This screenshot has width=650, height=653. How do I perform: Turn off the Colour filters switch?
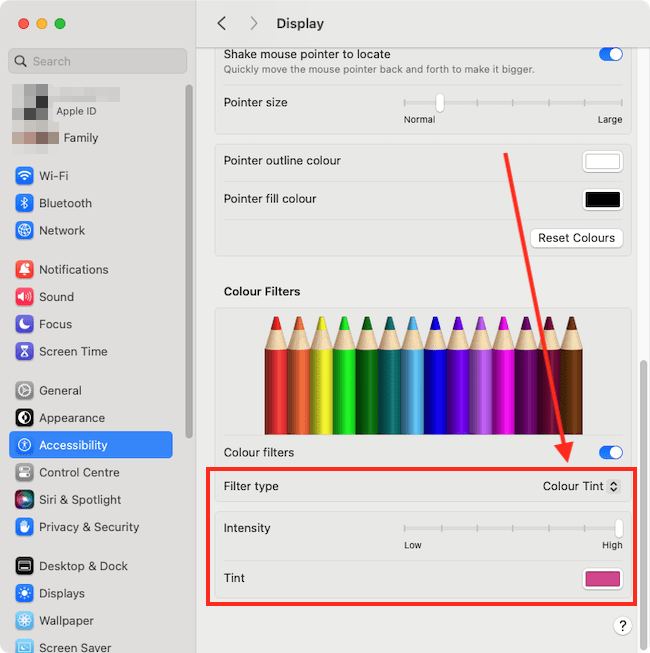610,453
